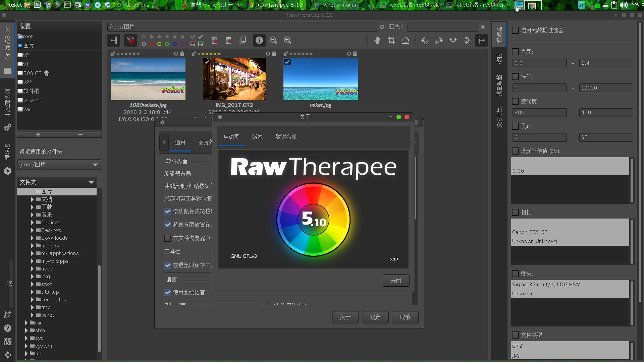Rotate image 90 degrees left

pyautogui.click(x=425, y=41)
